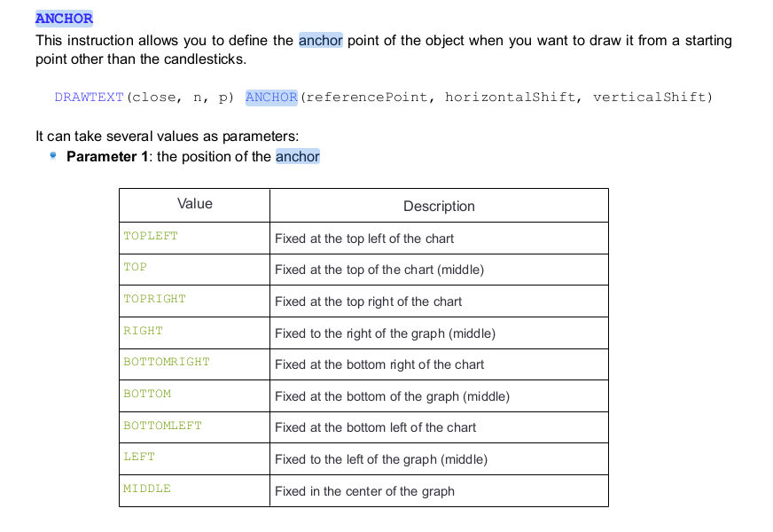The height and width of the screenshot is (532, 773).
Task: Click the blue ANCHOR heading at top
Action: (64, 19)
